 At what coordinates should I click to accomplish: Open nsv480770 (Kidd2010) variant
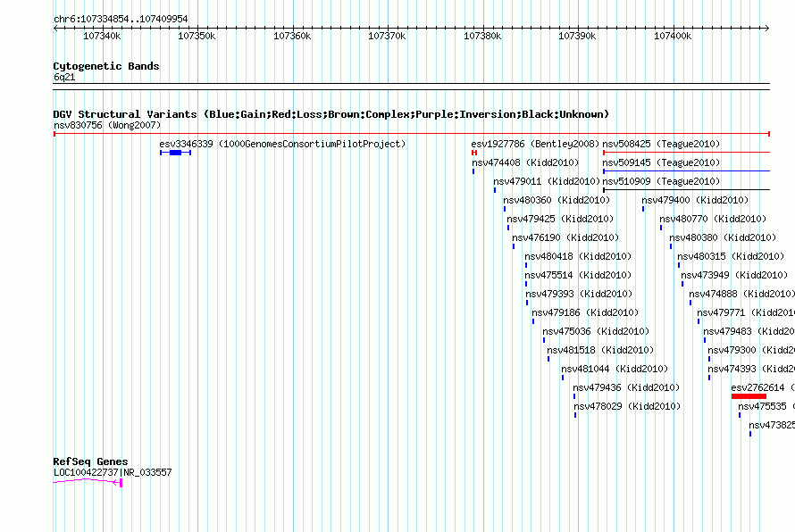[713, 219]
